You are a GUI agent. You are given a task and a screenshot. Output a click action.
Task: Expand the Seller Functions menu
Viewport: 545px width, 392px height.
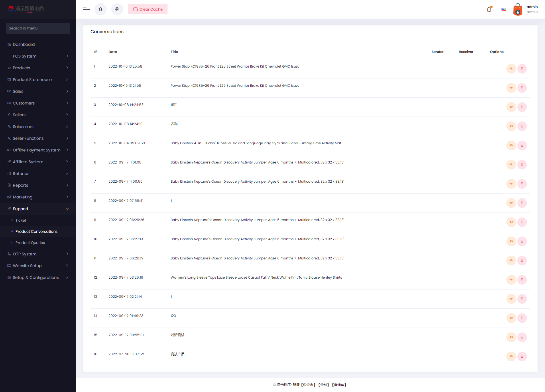click(38, 138)
